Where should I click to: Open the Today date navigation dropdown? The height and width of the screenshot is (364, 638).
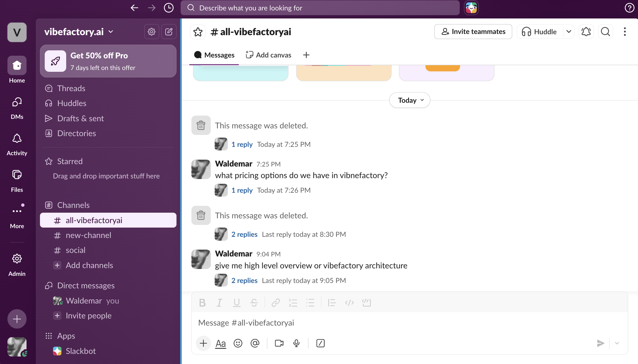pos(409,100)
